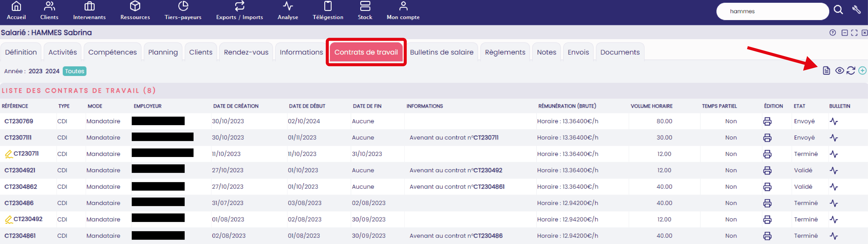The width and height of the screenshot is (868, 244).
Task: Open the wrench settings icon
Action: tap(856, 9)
